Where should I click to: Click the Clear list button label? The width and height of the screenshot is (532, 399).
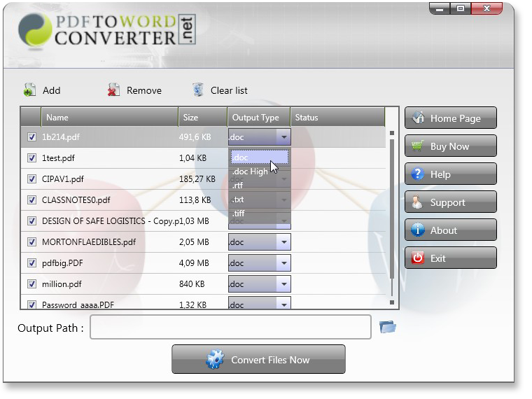click(x=229, y=90)
